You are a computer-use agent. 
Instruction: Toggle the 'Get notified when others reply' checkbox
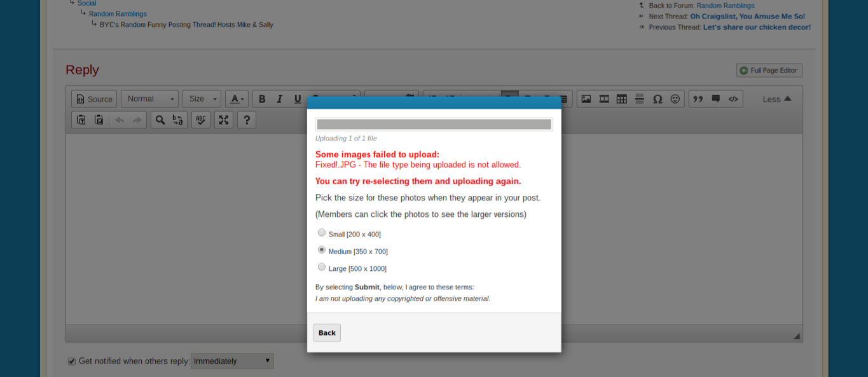click(x=72, y=361)
